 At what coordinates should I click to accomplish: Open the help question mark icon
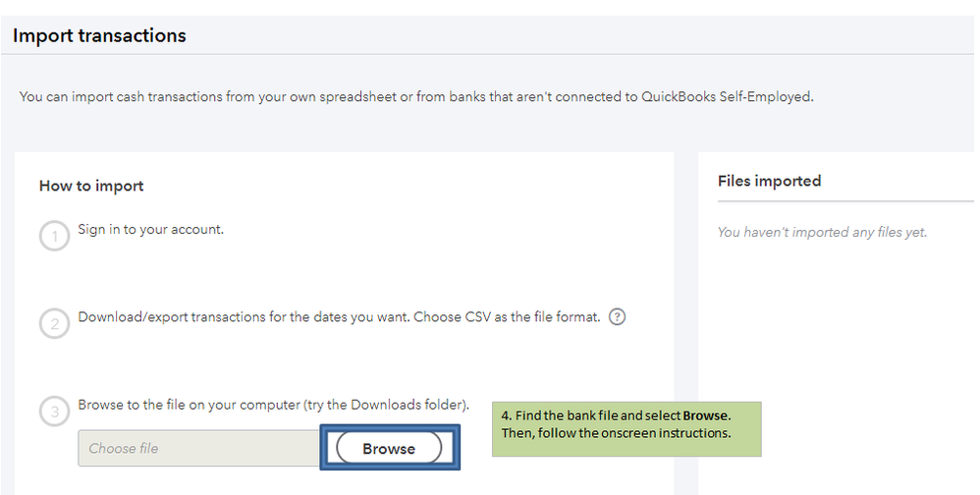618,317
